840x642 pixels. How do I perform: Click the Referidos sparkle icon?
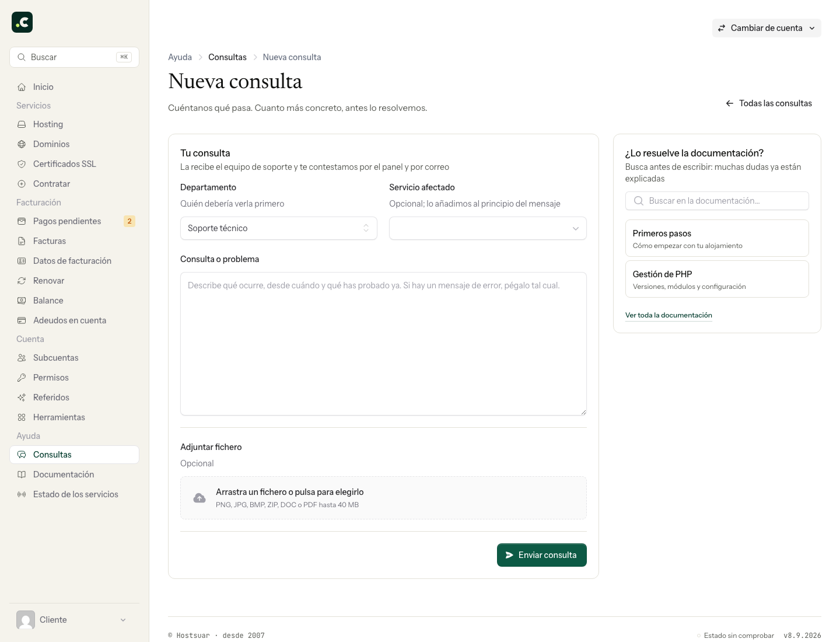(x=22, y=397)
